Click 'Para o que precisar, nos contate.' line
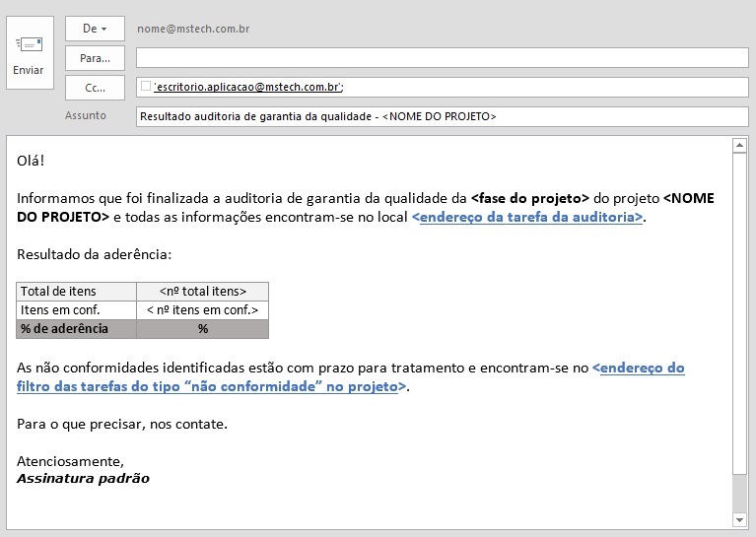Image resolution: width=756 pixels, height=537 pixels. click(x=122, y=425)
